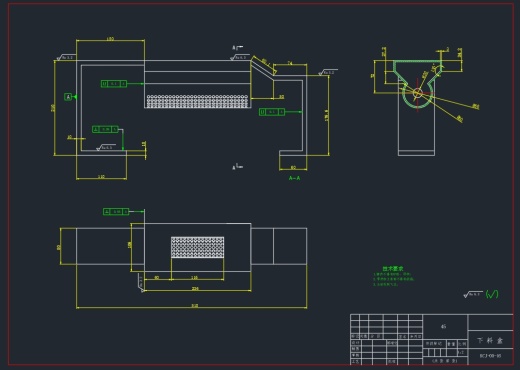Select the upper A cutting-plane marker

(x=237, y=48)
